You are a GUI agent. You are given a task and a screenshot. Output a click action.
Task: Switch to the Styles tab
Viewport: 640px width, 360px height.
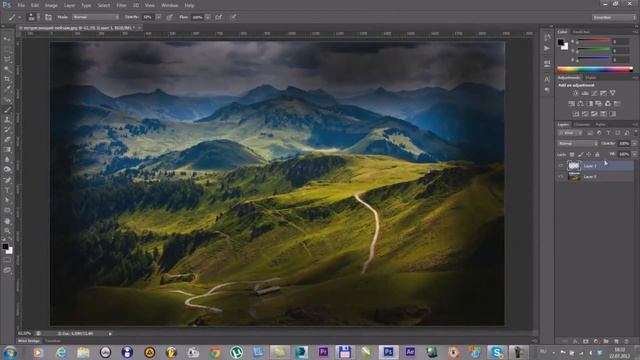pos(591,77)
